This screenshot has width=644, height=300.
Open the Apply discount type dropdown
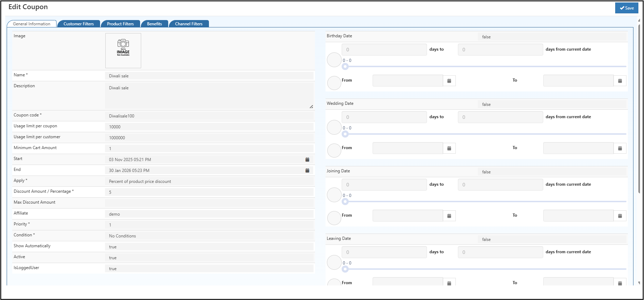pyautogui.click(x=209, y=181)
